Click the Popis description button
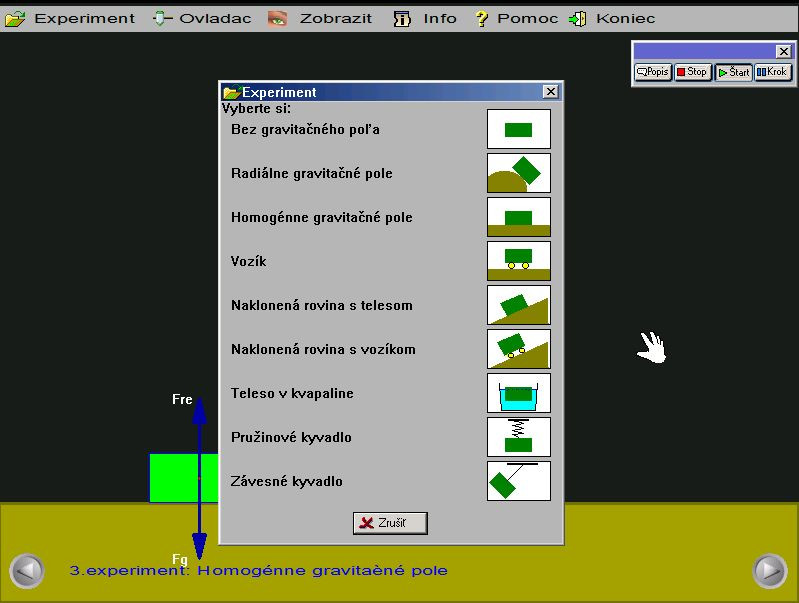The height and width of the screenshot is (603, 799). tap(653, 72)
